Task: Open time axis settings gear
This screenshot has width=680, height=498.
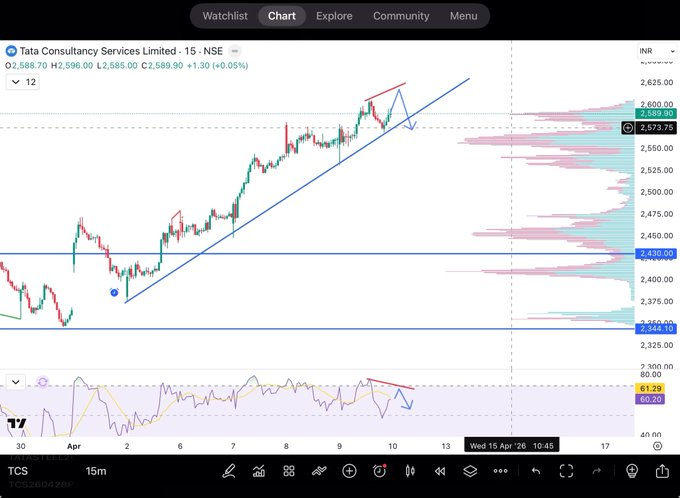Action: point(657,446)
